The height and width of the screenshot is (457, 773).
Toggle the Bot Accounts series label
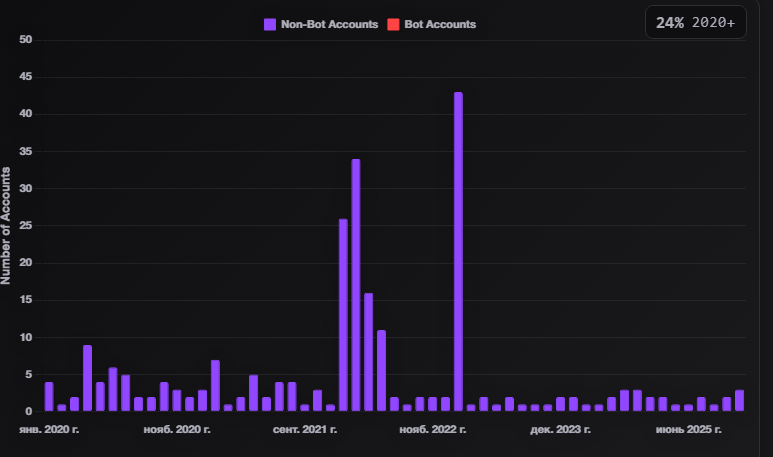(440, 24)
